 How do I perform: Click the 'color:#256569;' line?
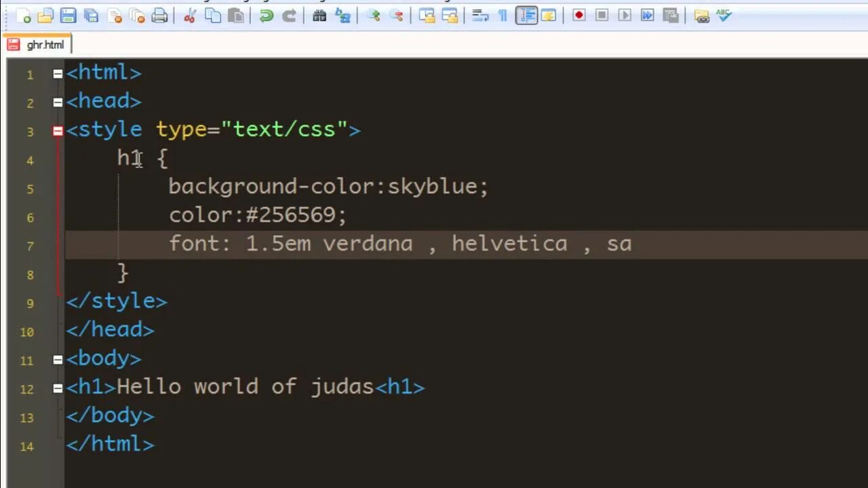coord(258,216)
